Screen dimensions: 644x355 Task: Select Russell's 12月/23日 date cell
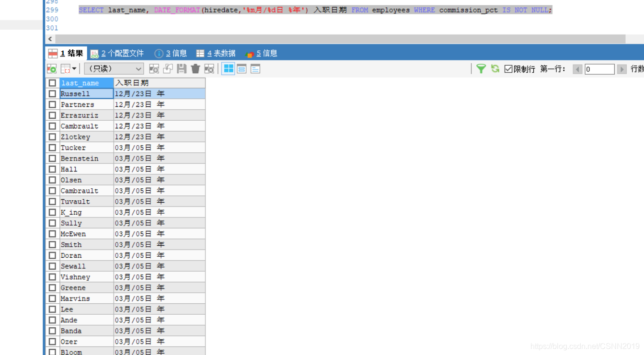click(x=160, y=94)
